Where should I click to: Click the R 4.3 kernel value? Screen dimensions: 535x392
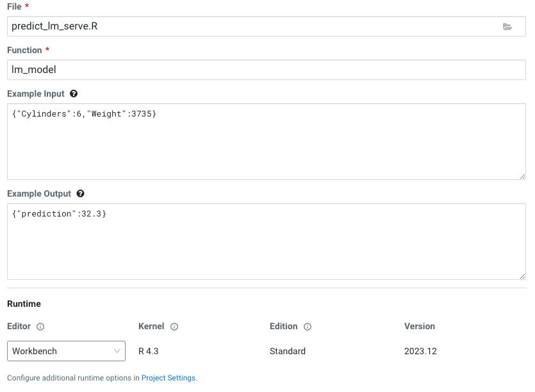(148, 351)
